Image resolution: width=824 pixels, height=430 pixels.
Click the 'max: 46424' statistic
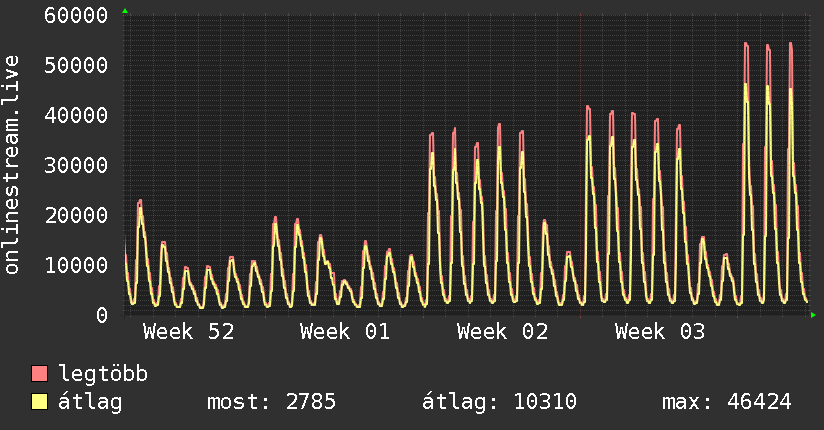[x=726, y=402]
